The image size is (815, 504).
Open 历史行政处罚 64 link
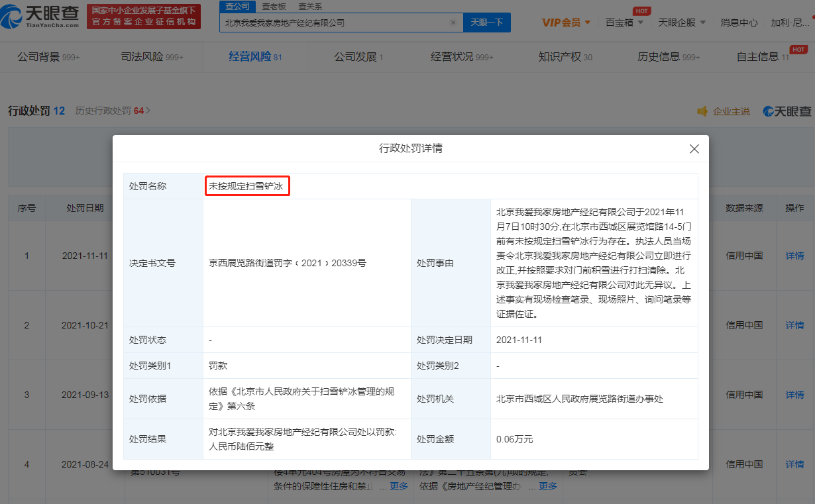[x=113, y=111]
